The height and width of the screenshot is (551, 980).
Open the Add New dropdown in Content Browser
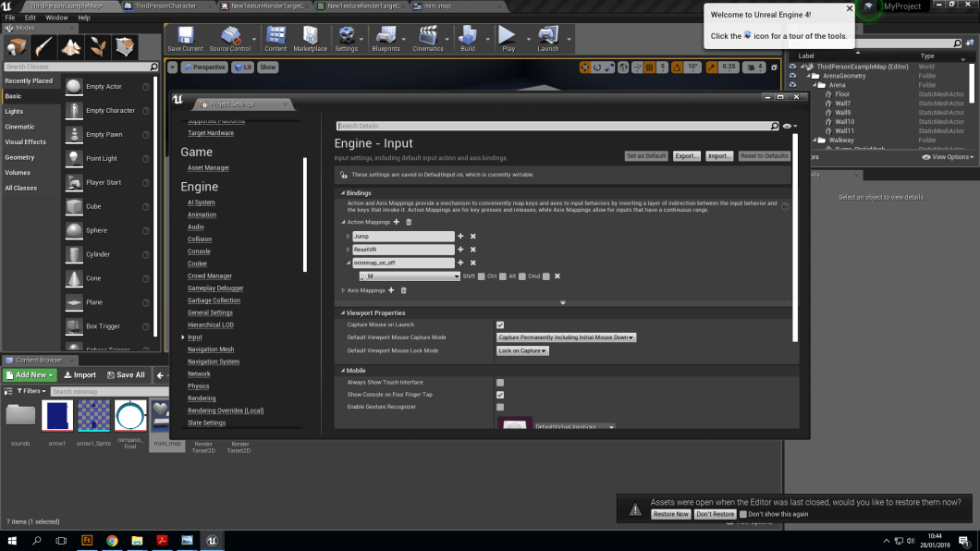tap(30, 374)
